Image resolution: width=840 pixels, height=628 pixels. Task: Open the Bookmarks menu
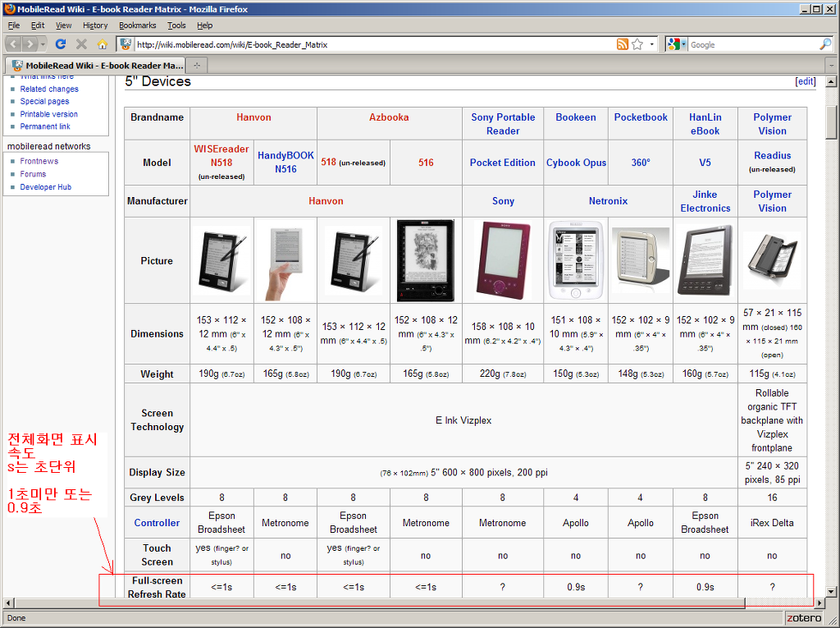point(138,25)
